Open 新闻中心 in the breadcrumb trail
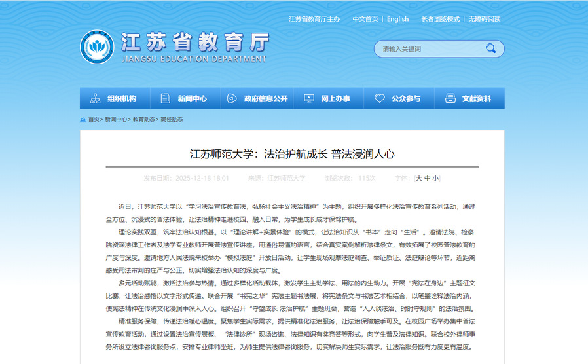The image size is (588, 364). [x=116, y=120]
